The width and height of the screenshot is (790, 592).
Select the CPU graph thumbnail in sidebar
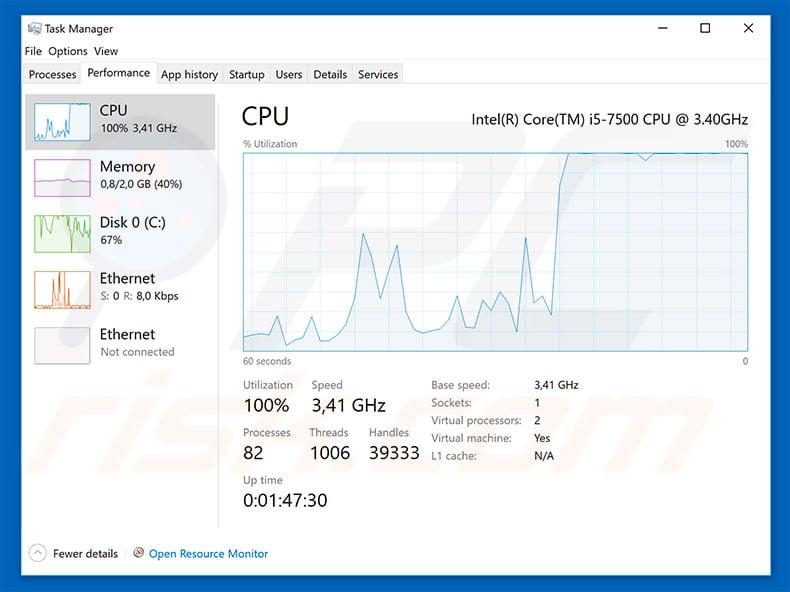click(62, 122)
